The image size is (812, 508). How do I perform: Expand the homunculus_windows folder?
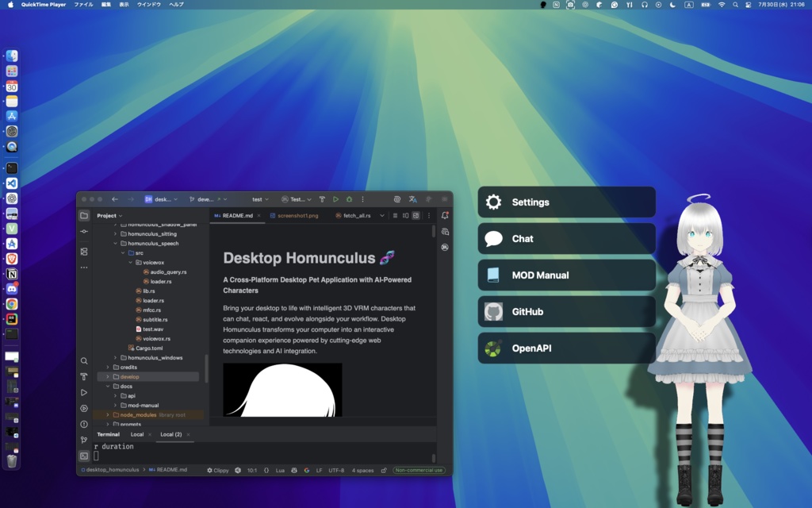(x=115, y=357)
